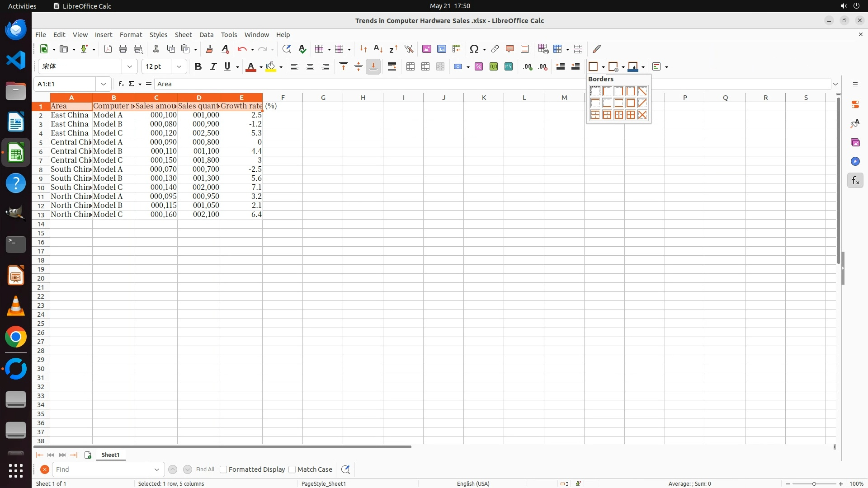The image size is (868, 488).
Task: Open the font name dropdown list
Action: pos(130,67)
